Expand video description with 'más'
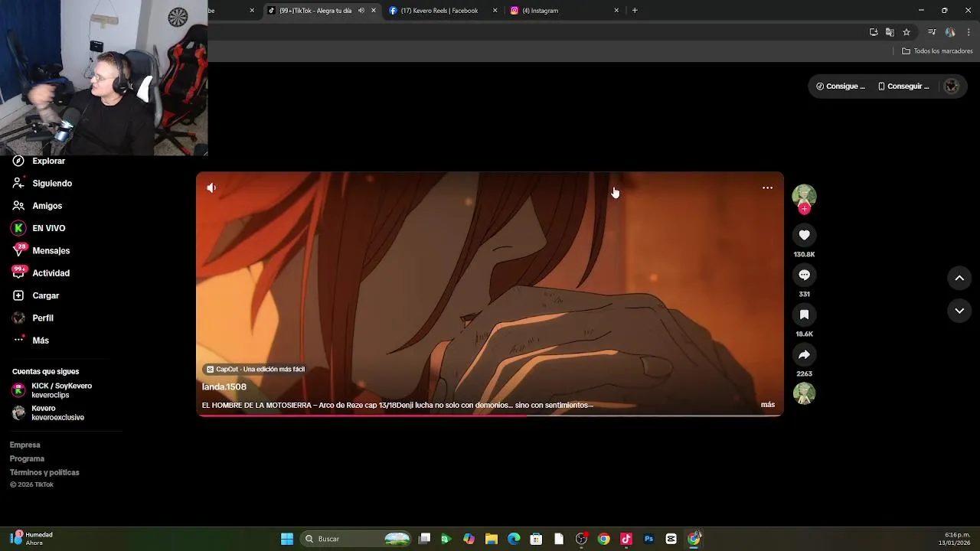The image size is (980, 551). tap(767, 405)
